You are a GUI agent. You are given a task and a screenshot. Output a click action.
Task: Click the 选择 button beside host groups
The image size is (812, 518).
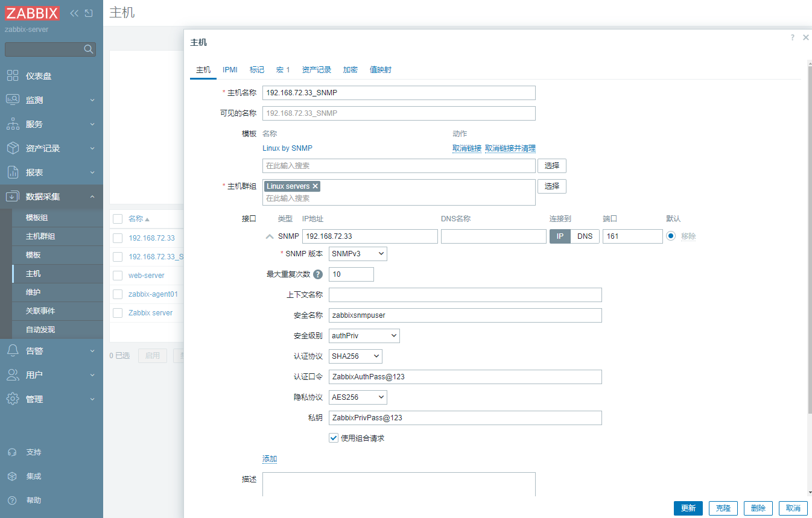point(552,186)
